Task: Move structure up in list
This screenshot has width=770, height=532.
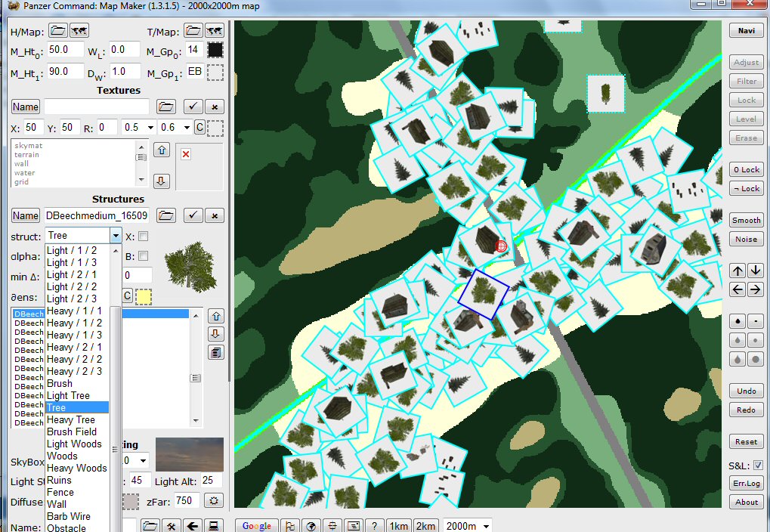Action: [216, 316]
